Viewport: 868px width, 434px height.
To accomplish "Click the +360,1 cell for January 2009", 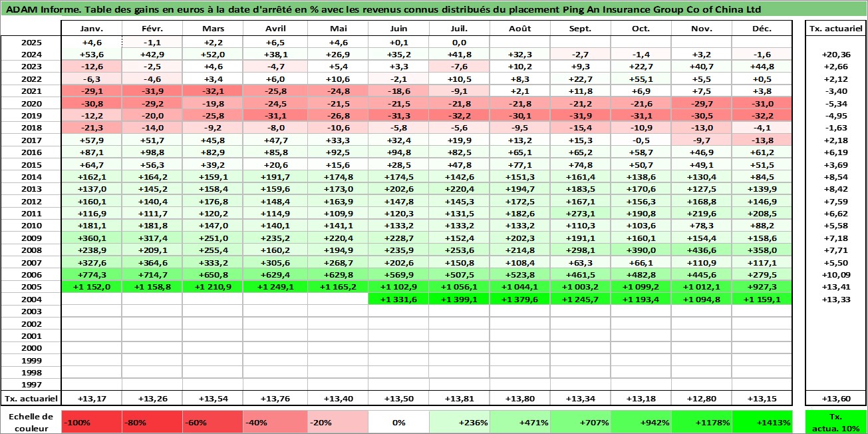I will 92,238.
